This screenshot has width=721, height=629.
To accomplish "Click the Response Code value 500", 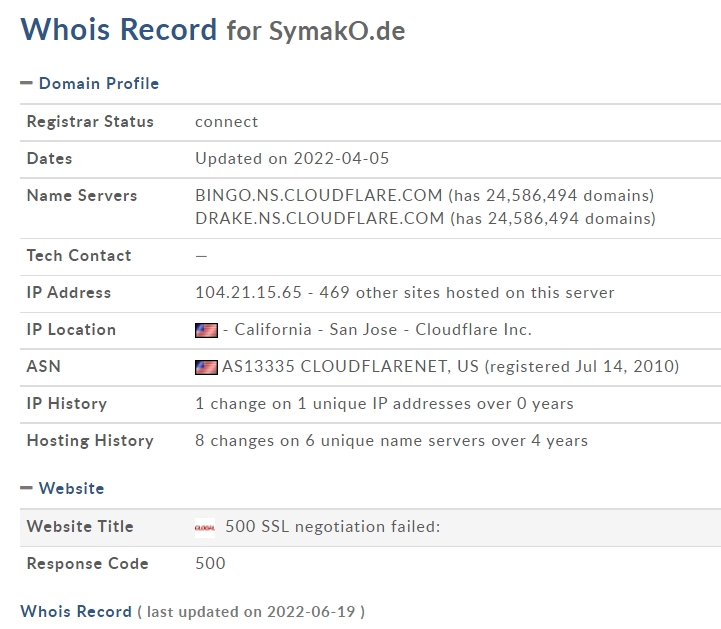I will coord(210,563).
